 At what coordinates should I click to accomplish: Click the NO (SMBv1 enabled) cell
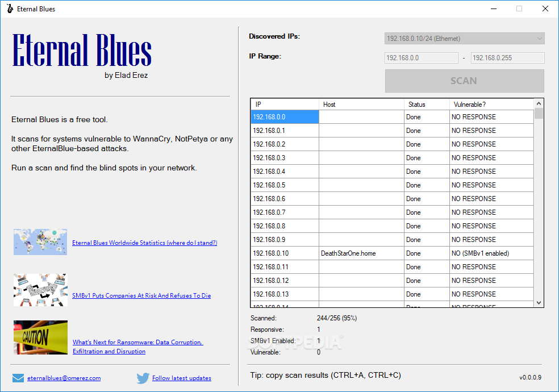[491, 253]
